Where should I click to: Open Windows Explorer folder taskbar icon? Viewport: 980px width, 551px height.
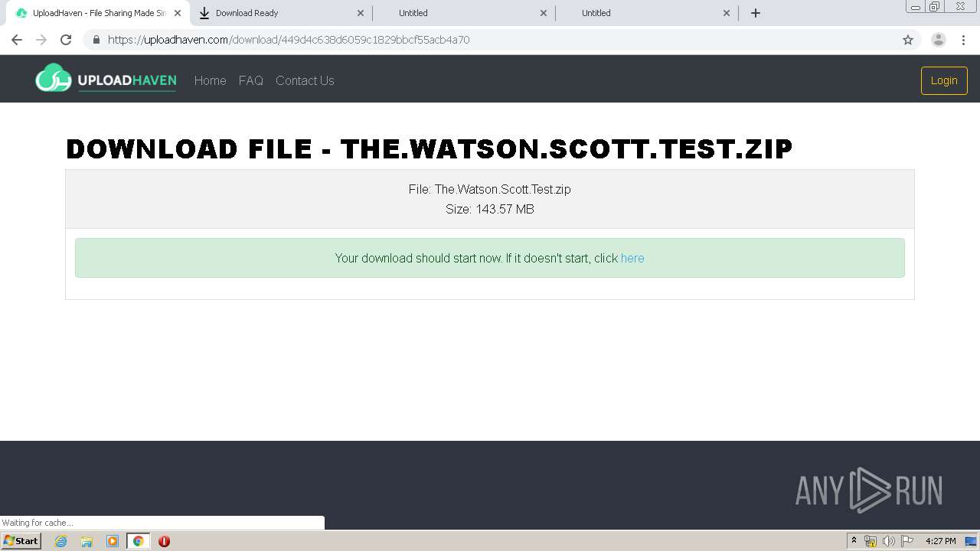click(87, 541)
